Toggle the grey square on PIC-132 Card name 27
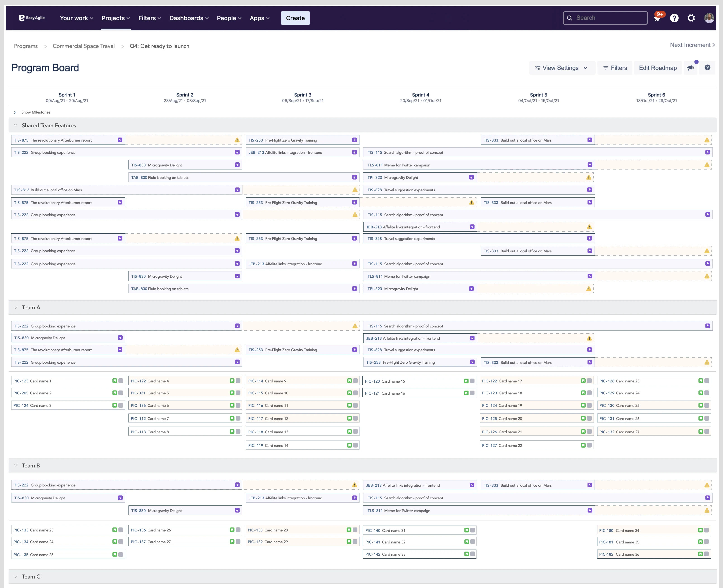The width and height of the screenshot is (723, 588). coord(707,432)
